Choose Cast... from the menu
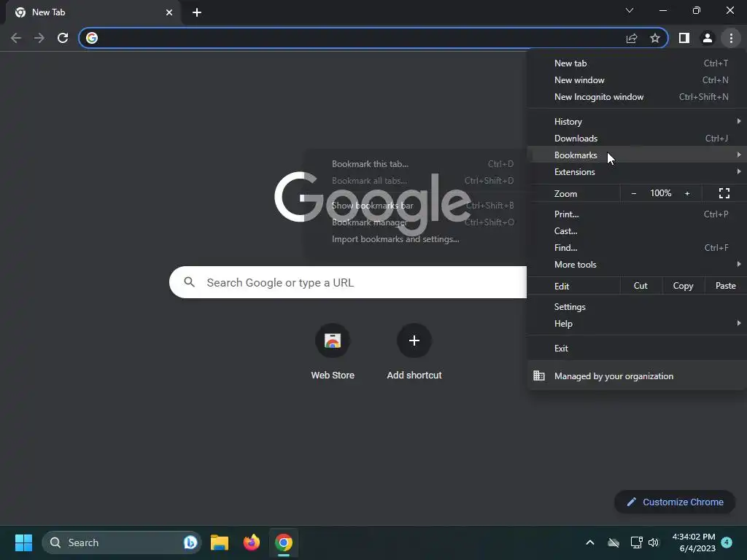 point(637,231)
